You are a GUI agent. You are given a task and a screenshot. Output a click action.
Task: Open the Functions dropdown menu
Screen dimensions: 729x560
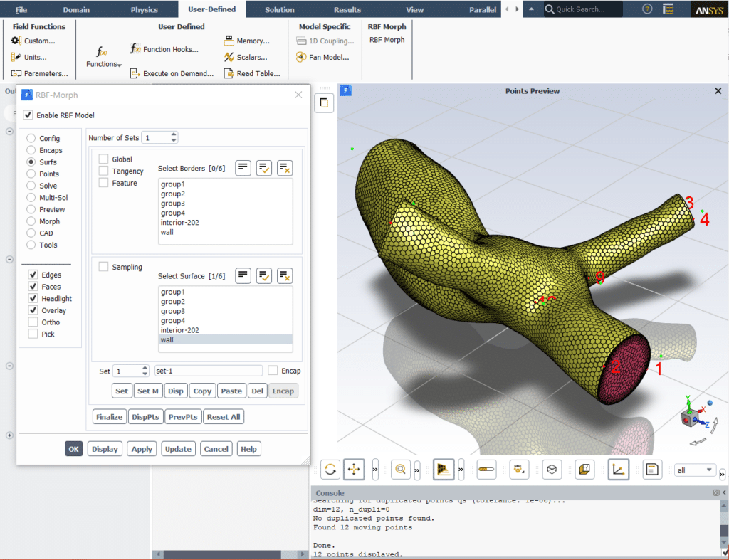point(103,64)
